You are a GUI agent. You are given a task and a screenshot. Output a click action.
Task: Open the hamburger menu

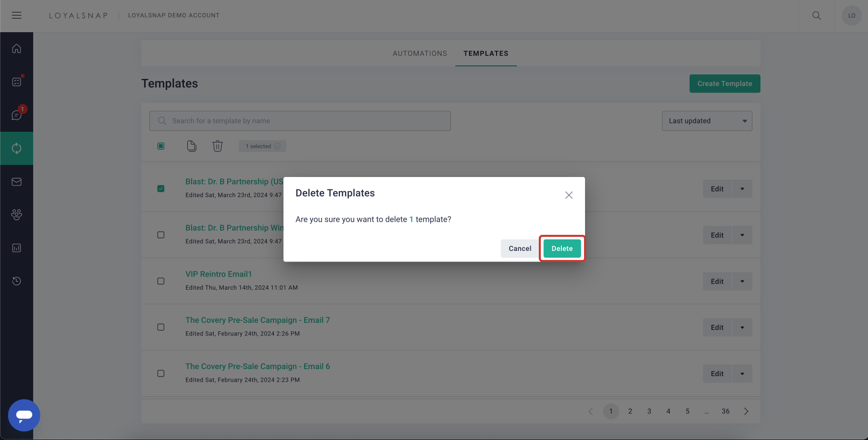coord(17,16)
